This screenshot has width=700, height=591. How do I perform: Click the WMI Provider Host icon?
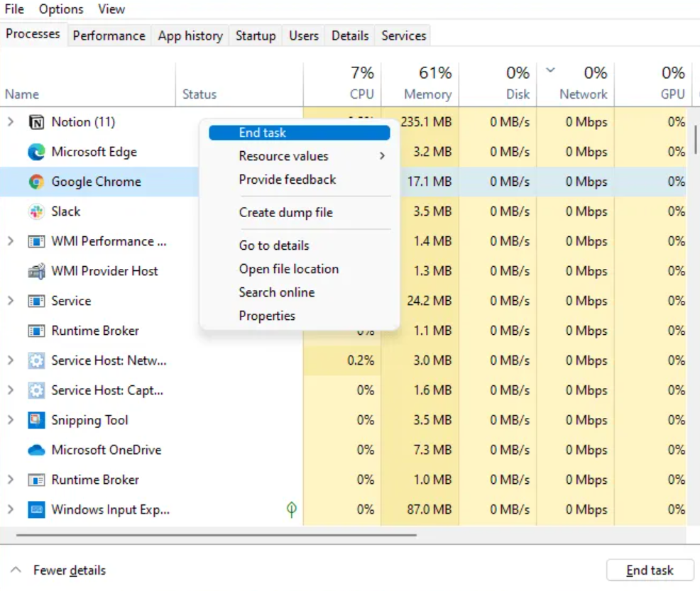pos(36,271)
